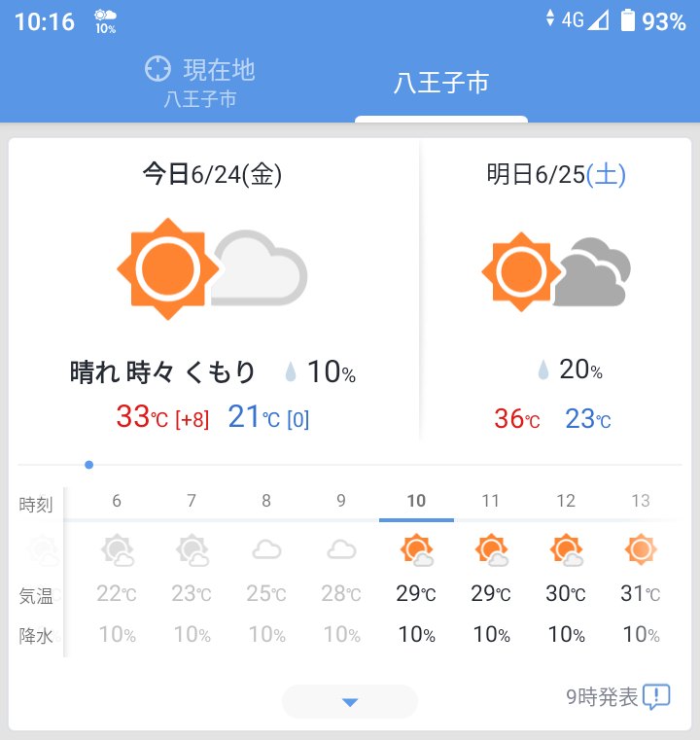Tap the 9時発表 report speech bubble icon
Image resolution: width=700 pixels, height=740 pixels.
657,696
